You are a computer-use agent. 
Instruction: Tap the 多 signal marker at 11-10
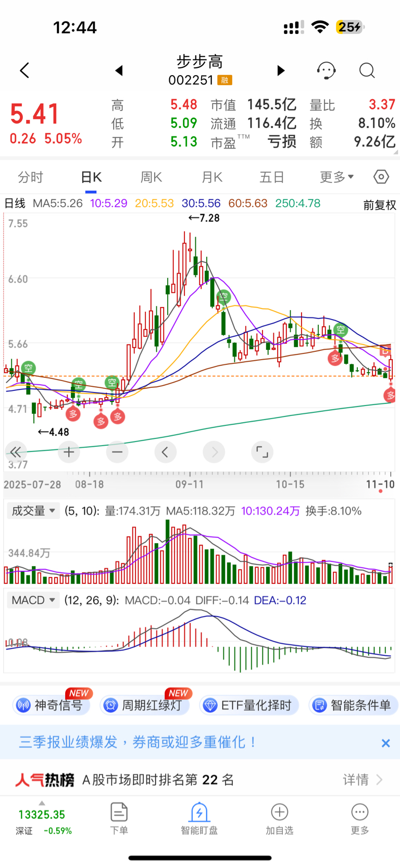click(391, 396)
